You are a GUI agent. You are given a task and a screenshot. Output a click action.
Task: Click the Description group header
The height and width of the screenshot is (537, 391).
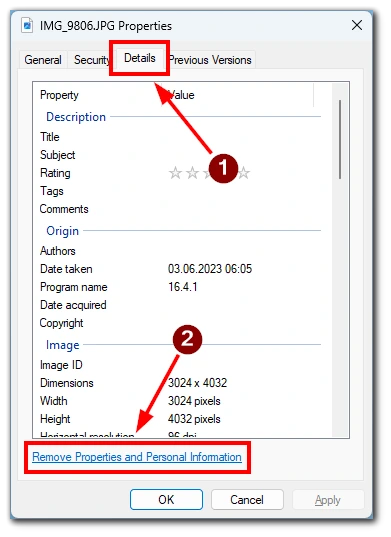tap(76, 117)
